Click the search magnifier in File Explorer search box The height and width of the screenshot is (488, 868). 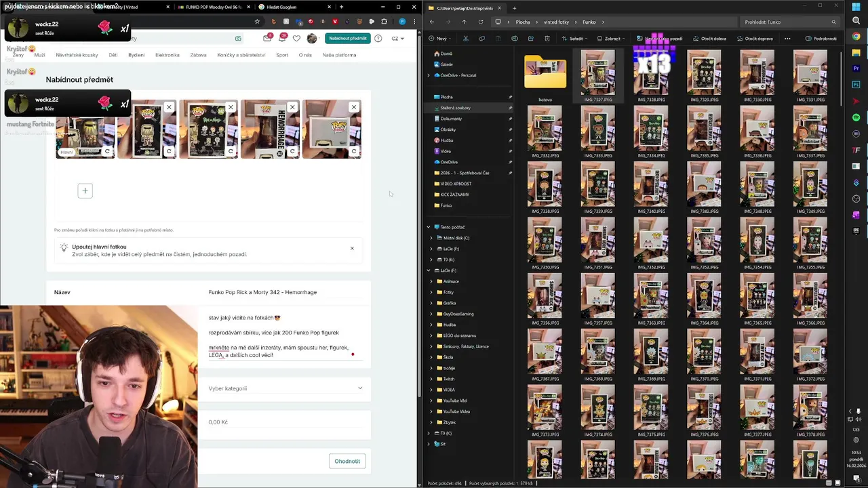[x=834, y=22]
